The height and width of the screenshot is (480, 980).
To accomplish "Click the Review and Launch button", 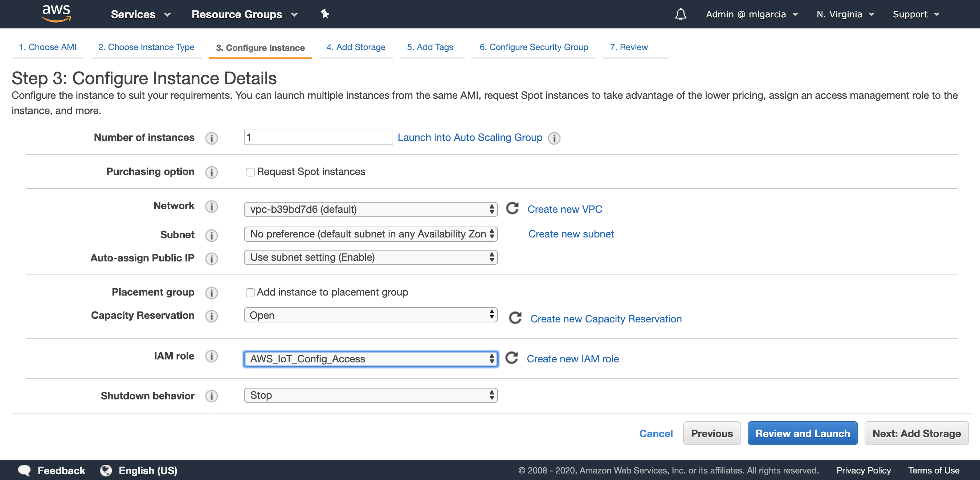I will (802, 433).
